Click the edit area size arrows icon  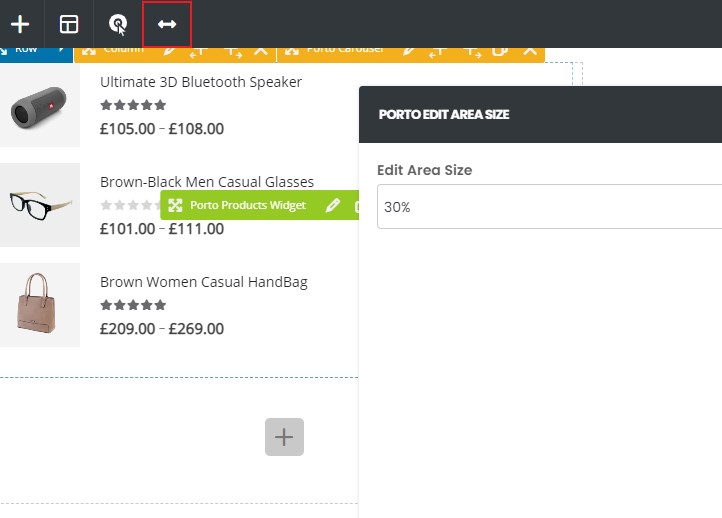(x=167, y=24)
